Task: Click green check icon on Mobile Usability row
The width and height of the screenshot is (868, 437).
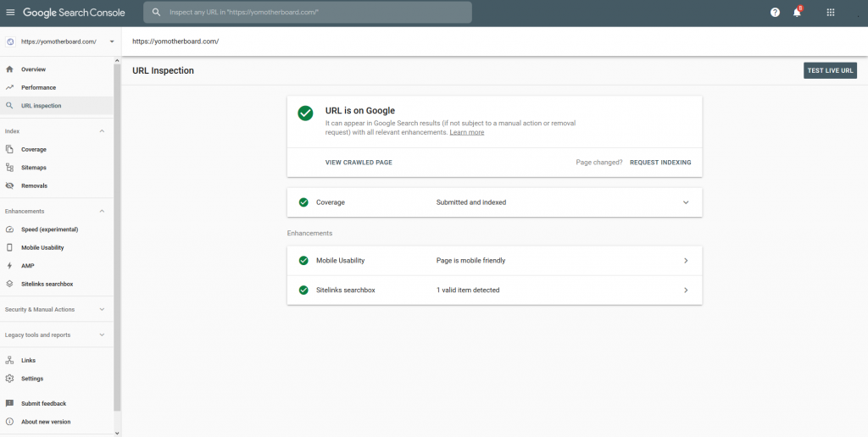Action: pos(303,261)
